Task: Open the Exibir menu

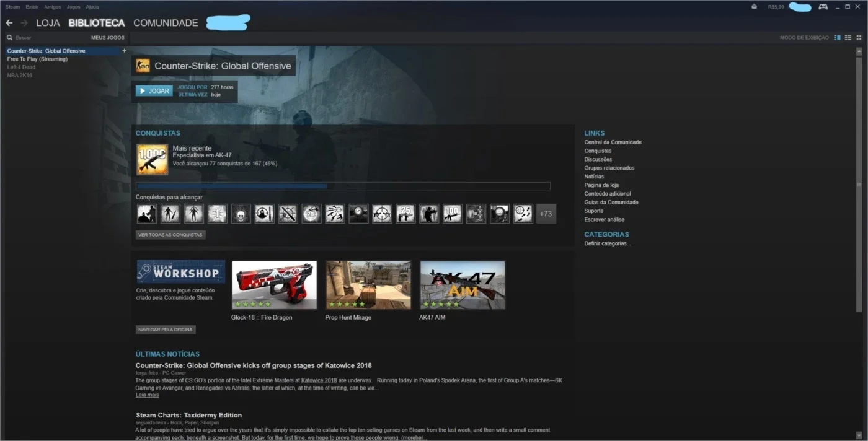Action: pos(32,7)
